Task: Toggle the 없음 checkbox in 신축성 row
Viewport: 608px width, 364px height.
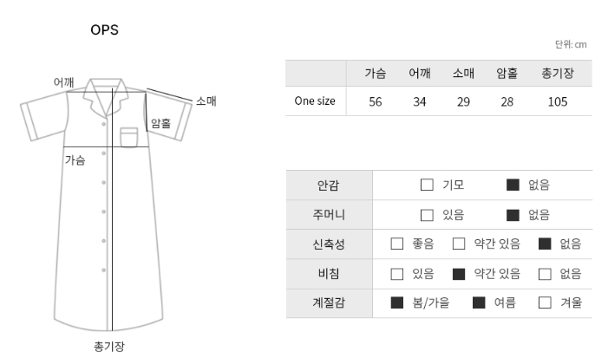Action: coord(545,244)
